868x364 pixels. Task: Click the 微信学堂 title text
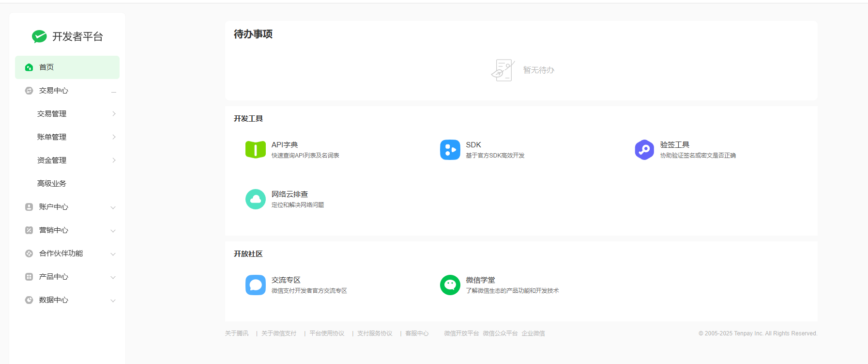point(480,280)
